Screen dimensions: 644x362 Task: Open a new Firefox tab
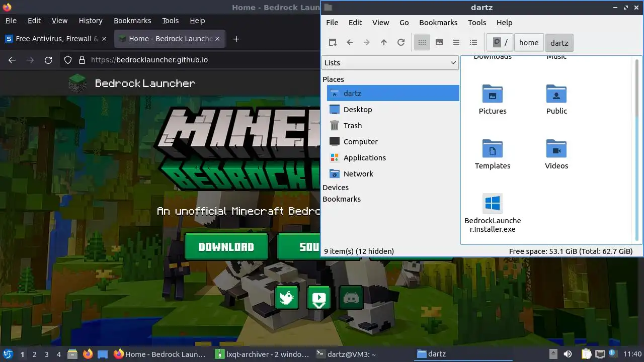click(x=236, y=39)
